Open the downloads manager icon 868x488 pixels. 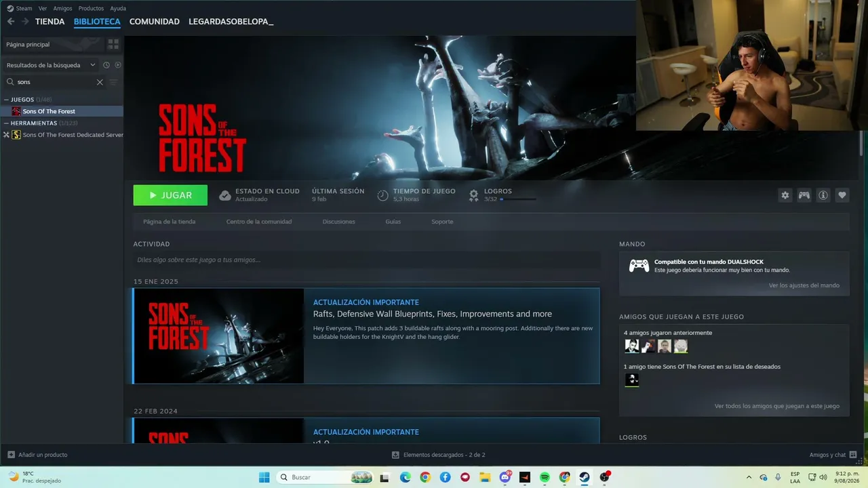396,455
